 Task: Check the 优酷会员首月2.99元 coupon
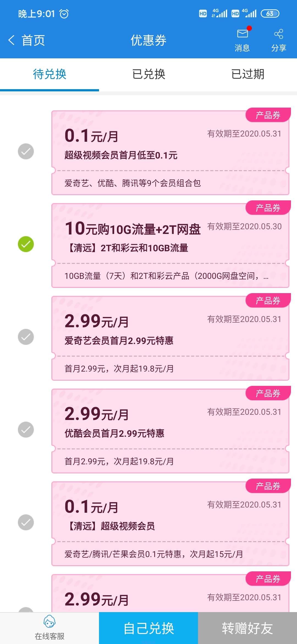tap(26, 430)
